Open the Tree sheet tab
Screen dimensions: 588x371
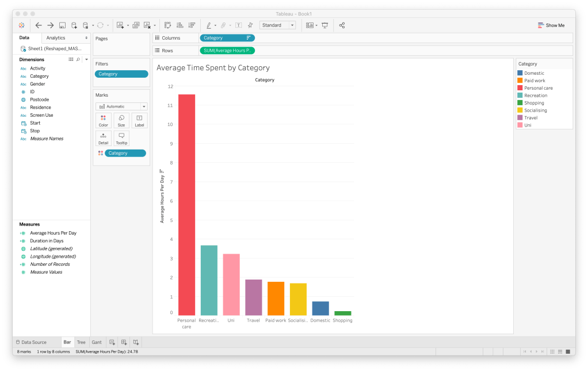coord(81,342)
